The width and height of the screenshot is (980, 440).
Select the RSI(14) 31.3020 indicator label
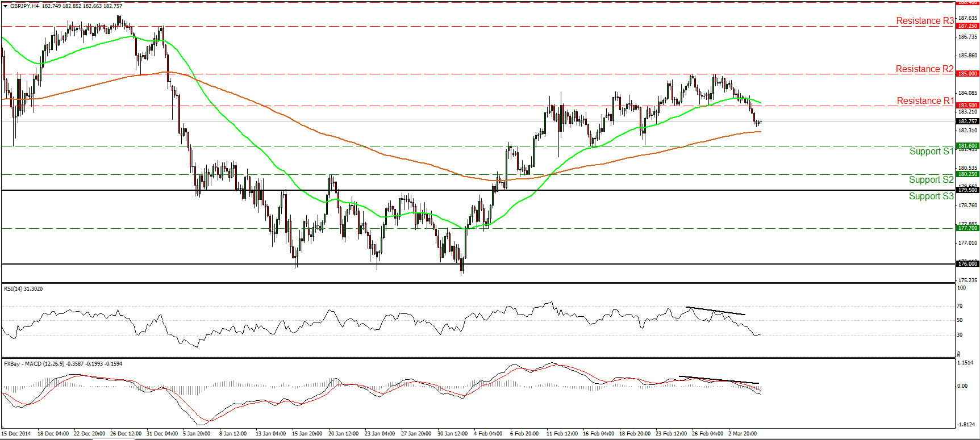pyautogui.click(x=23, y=289)
